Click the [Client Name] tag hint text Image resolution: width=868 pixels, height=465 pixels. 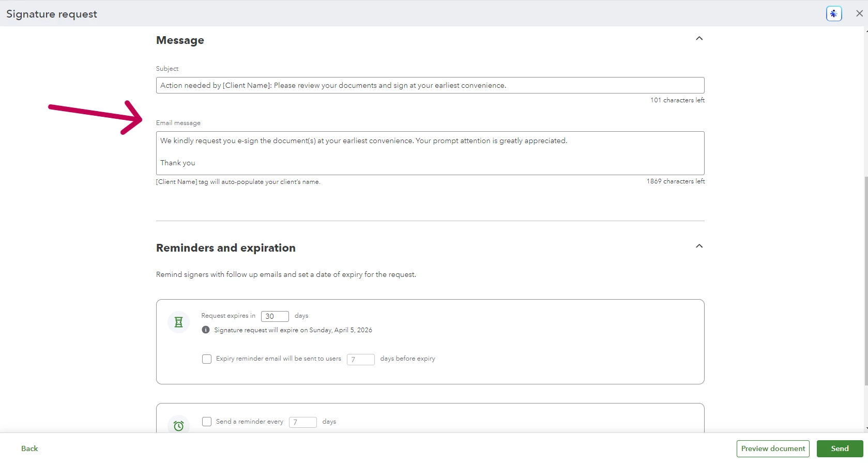[x=238, y=182]
